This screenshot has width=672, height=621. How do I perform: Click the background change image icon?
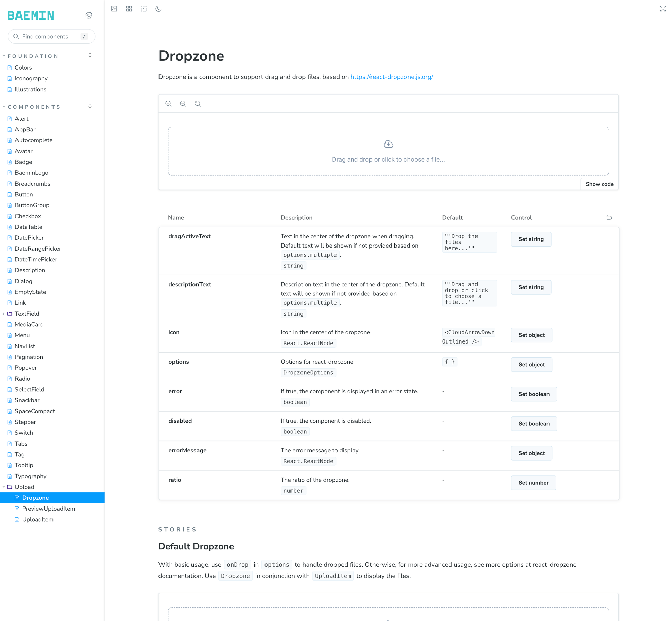[x=114, y=9]
